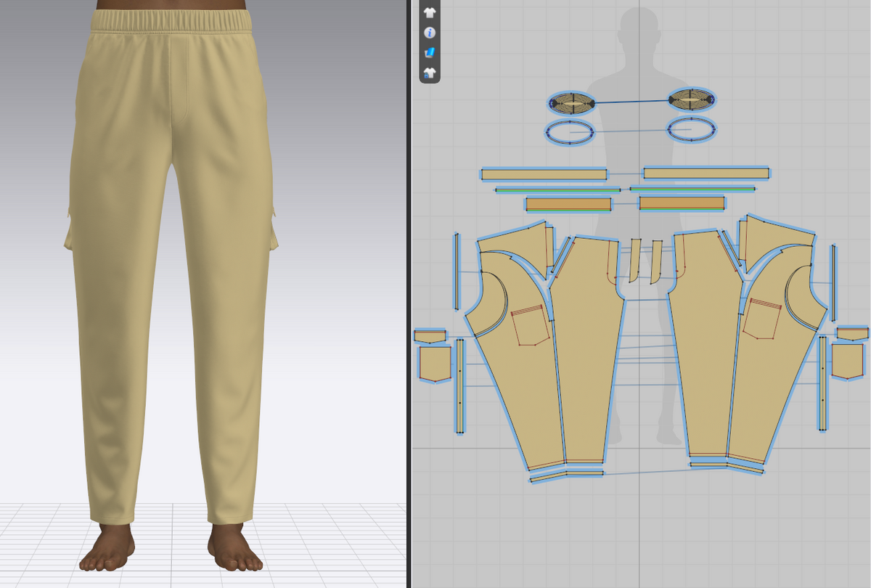Select the right hem cuff strip at bottom
This screenshot has width=871, height=588.
[727, 467]
